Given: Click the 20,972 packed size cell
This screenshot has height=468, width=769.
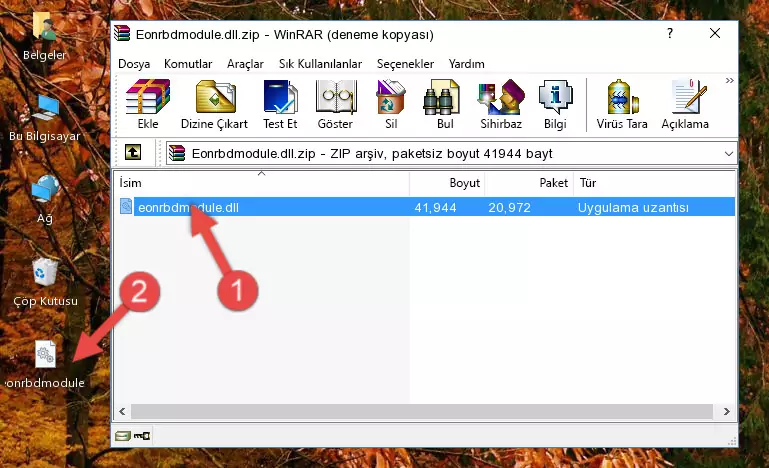Looking at the screenshot, I should coord(509,208).
